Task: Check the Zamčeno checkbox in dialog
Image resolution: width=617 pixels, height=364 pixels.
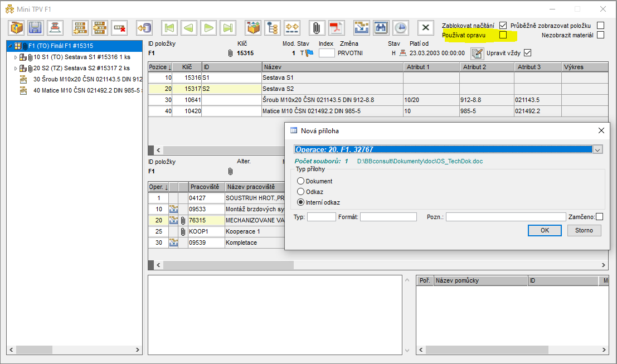Action: tap(599, 217)
